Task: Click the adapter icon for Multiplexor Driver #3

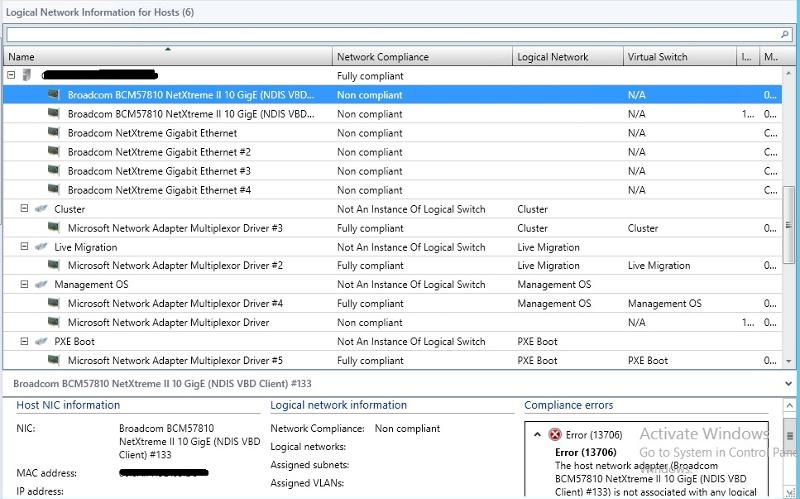Action: click(x=54, y=227)
